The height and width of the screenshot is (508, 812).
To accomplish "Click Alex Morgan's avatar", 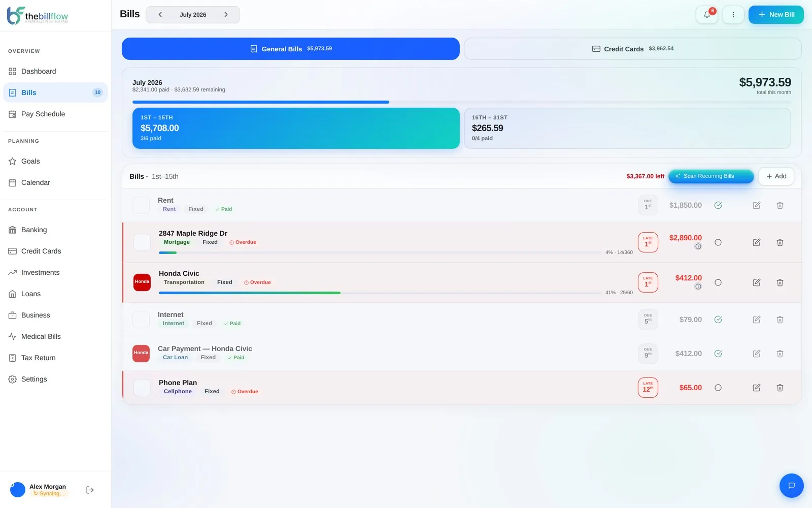I will coord(18,490).
